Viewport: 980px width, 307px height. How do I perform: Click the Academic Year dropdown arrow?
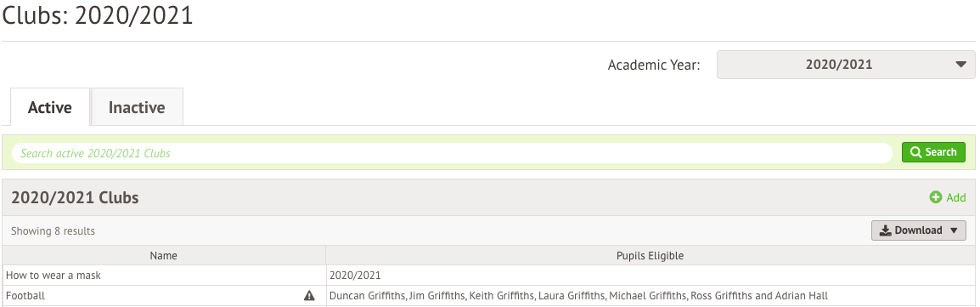(960, 65)
